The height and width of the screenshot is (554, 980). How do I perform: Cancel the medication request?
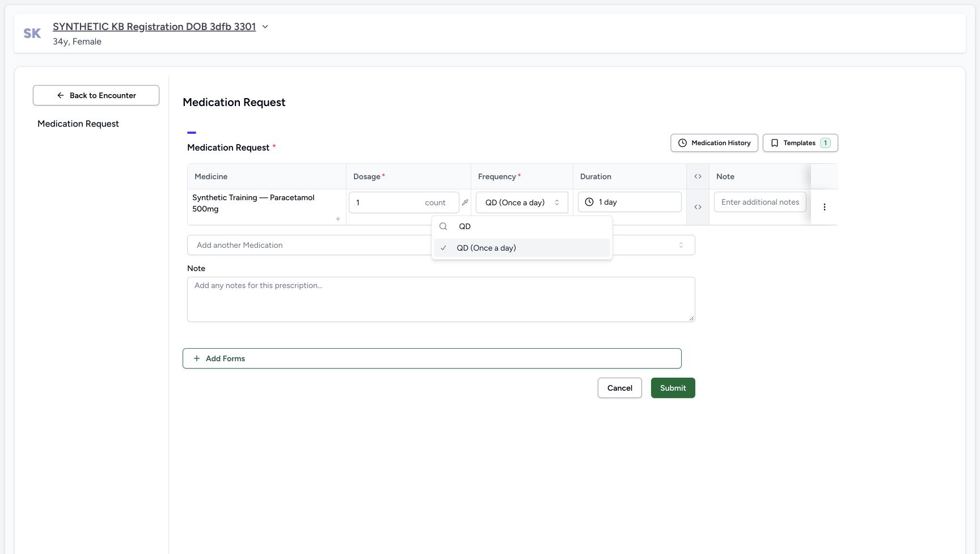(619, 388)
